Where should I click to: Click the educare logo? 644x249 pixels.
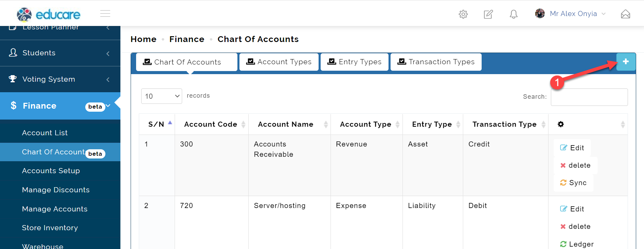coord(48,14)
